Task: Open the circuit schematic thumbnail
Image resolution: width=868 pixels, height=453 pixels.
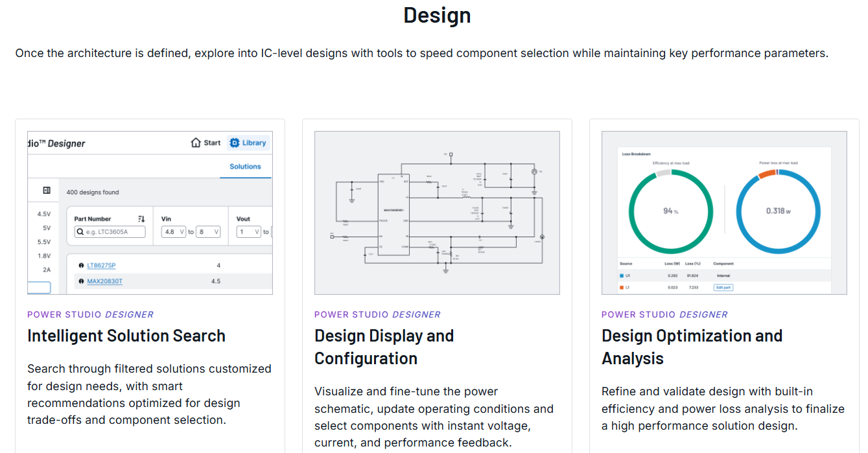Action: coord(437,213)
